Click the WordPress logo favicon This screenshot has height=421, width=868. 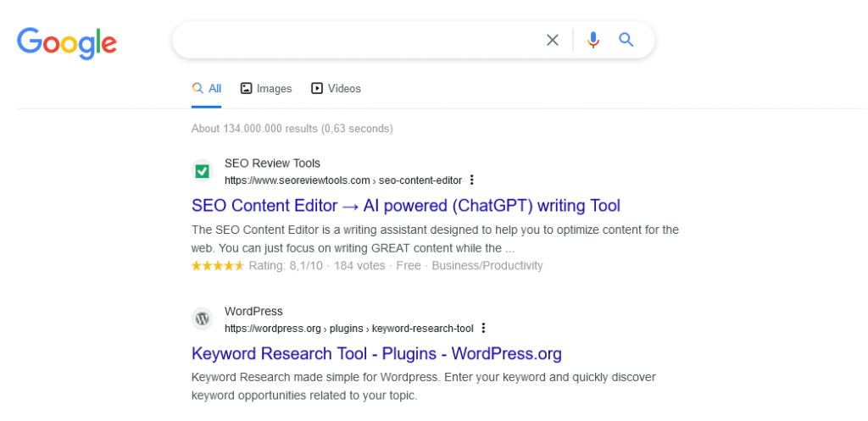202,319
